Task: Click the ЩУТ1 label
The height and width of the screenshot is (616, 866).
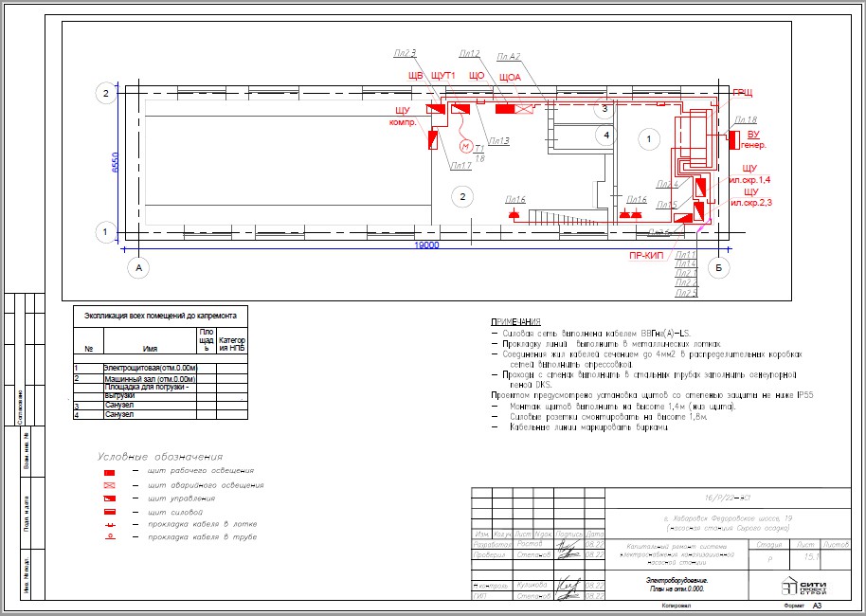Action: (x=442, y=76)
